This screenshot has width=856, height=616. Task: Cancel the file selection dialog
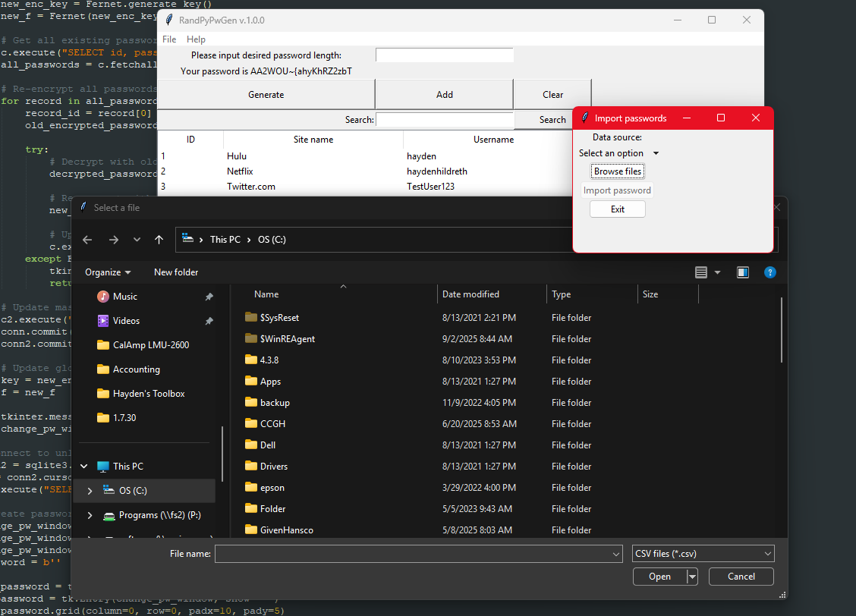click(741, 577)
